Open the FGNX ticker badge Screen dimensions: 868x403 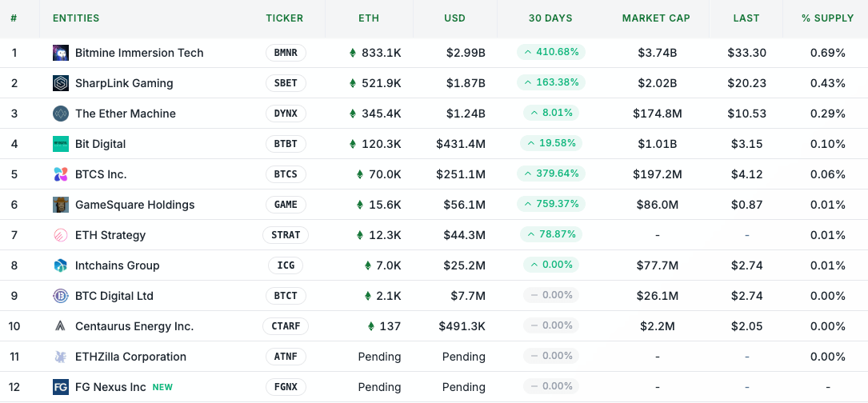click(x=286, y=387)
